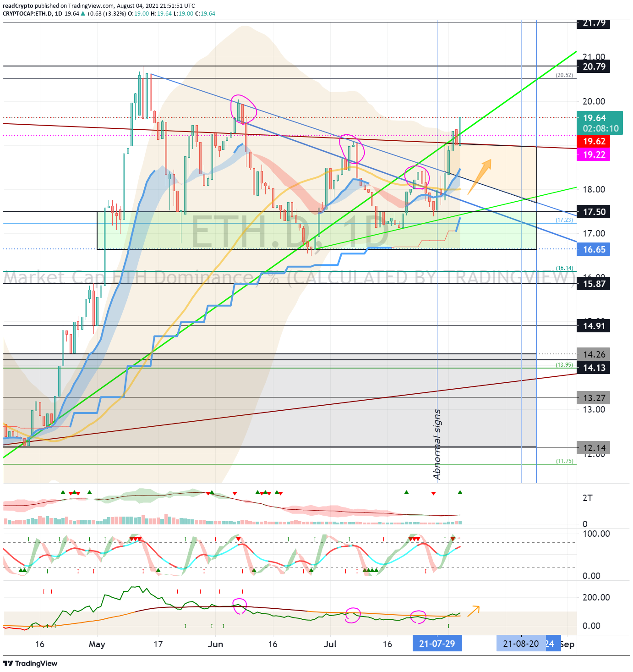Click the green up-triangle beside +0.63 in the header

click(x=83, y=14)
